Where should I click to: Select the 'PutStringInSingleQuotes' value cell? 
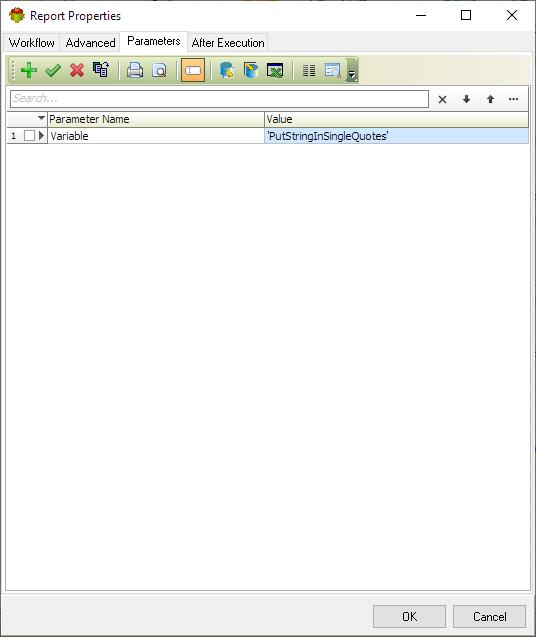coord(396,136)
